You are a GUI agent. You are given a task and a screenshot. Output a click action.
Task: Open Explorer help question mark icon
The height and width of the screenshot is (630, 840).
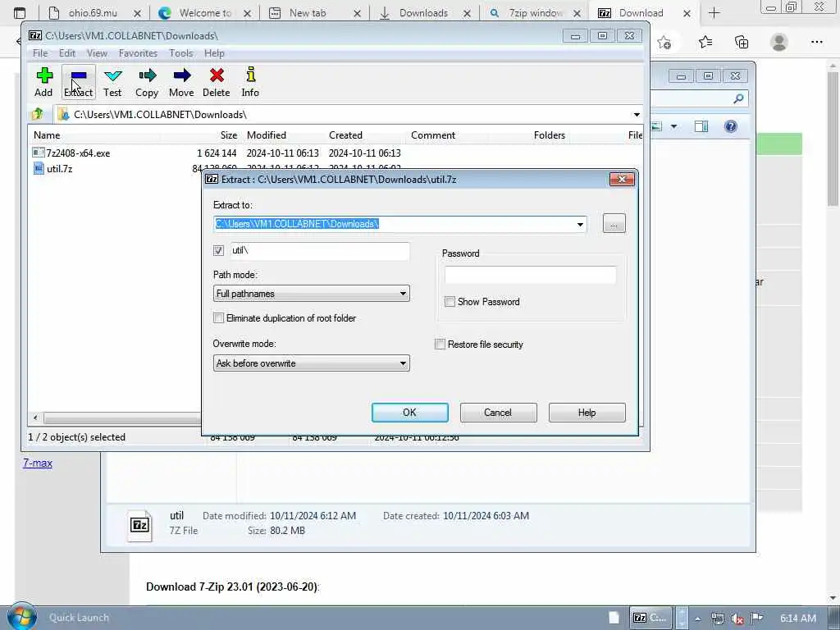731,126
